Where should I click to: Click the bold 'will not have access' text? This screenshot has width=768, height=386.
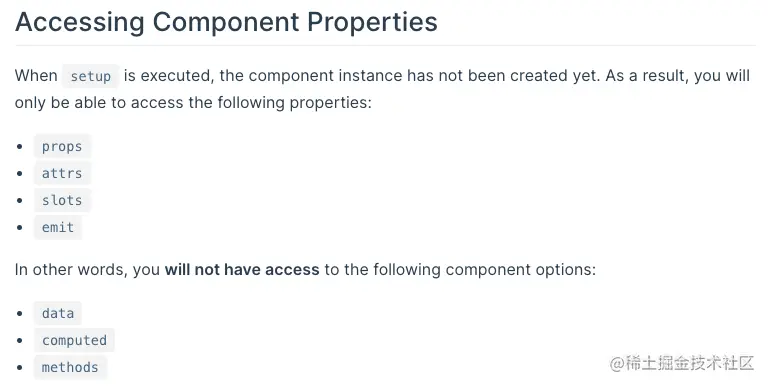pyautogui.click(x=242, y=270)
